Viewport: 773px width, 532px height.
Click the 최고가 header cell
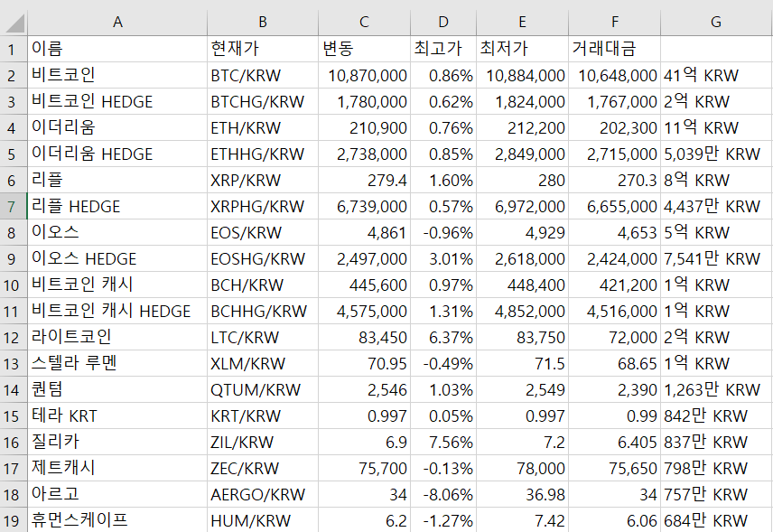pos(443,49)
